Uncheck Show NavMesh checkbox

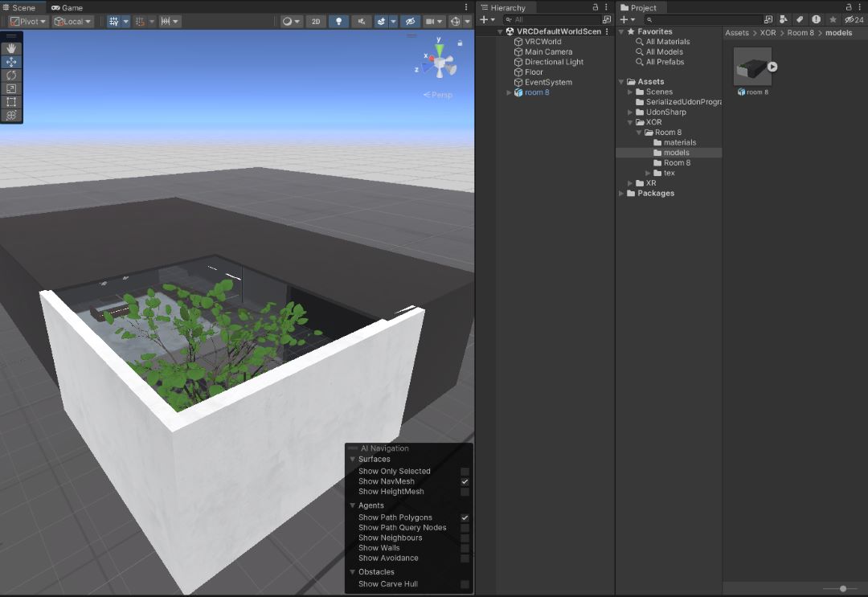point(465,481)
